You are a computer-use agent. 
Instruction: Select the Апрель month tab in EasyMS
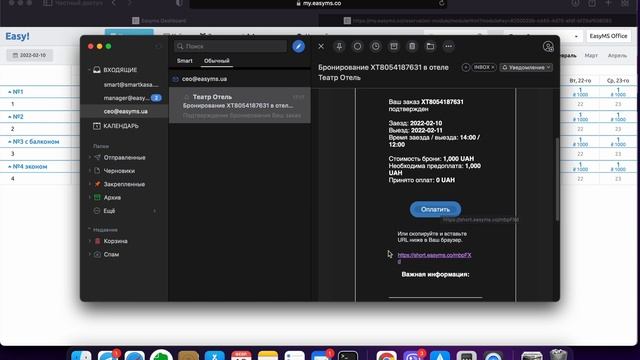pyautogui.click(x=617, y=55)
